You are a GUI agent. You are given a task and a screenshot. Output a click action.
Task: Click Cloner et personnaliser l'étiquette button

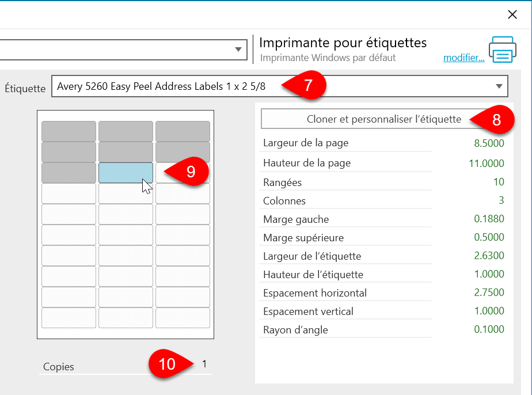click(383, 119)
